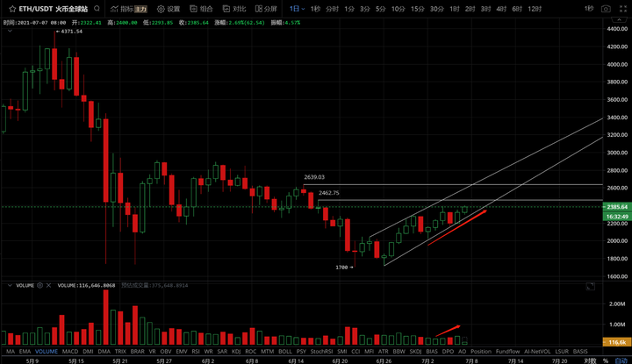Switch to the MACD indicator
Screen dimensions: 632x364
(70, 351)
